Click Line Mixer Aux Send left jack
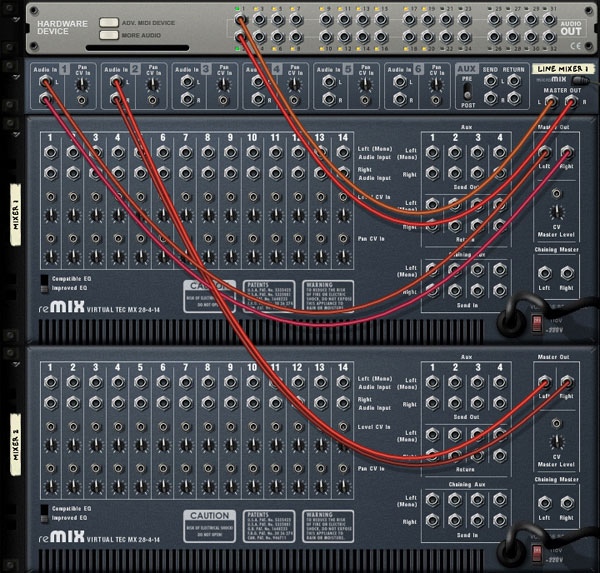Image resolution: width=600 pixels, height=573 pixels. pyautogui.click(x=490, y=81)
